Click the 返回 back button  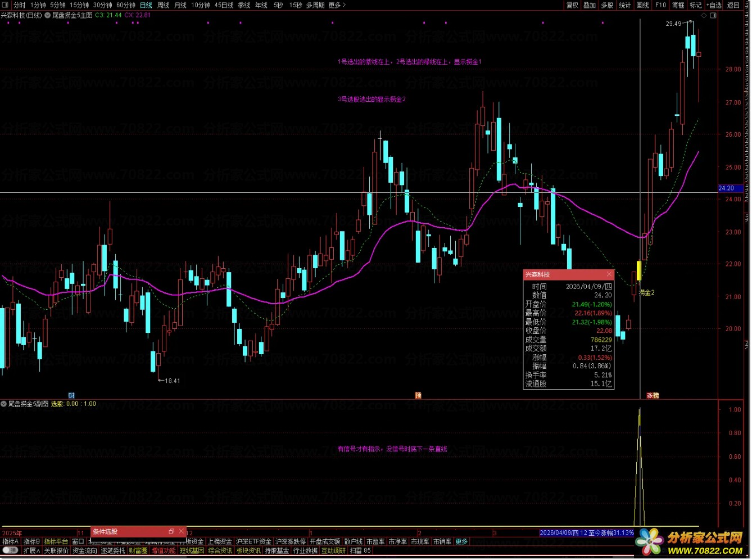[x=733, y=5]
